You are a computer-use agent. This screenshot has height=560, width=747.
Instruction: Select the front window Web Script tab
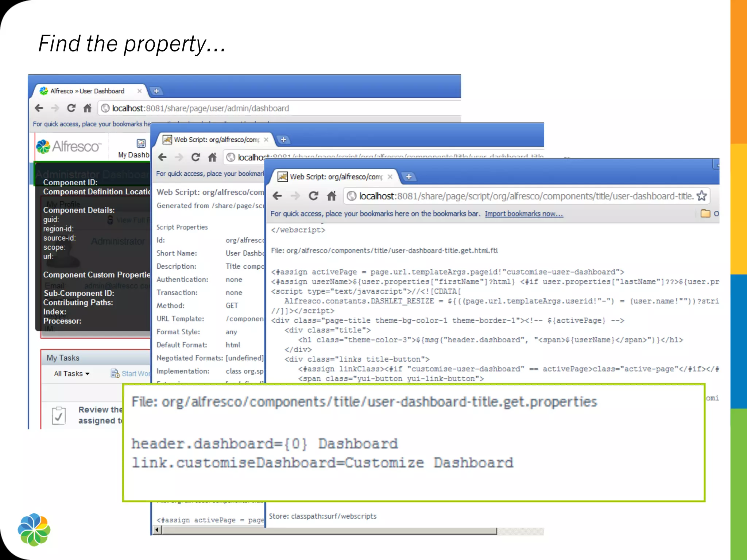(335, 177)
